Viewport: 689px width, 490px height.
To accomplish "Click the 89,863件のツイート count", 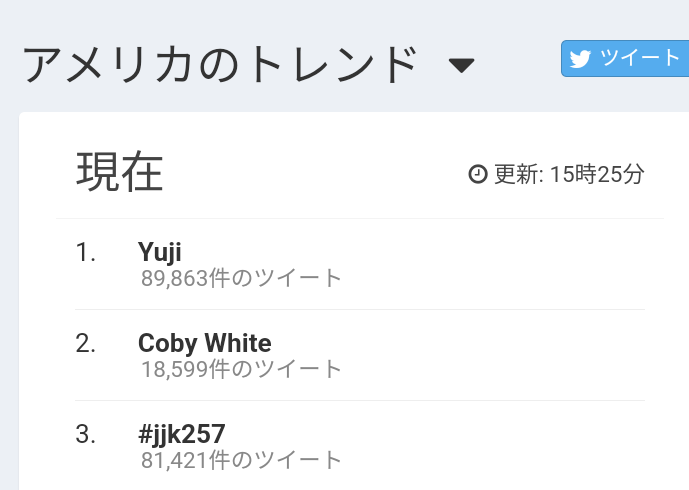I will [x=242, y=278].
